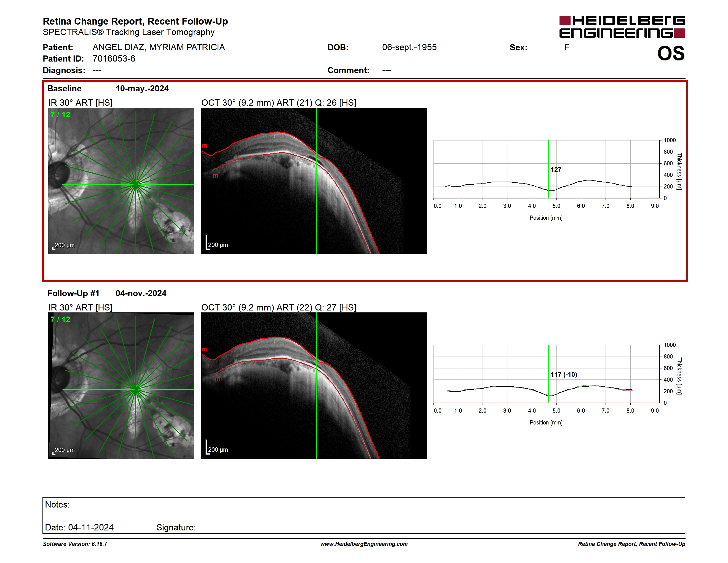Viewport: 728px width, 563px height.
Task: Click the Baseline IR 30° ART [HS] label
Action: click(80, 103)
